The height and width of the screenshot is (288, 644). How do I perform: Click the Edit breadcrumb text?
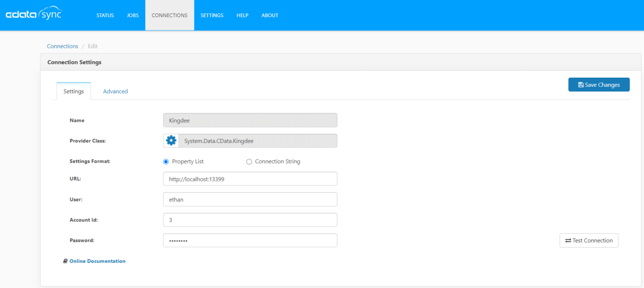pos(92,46)
